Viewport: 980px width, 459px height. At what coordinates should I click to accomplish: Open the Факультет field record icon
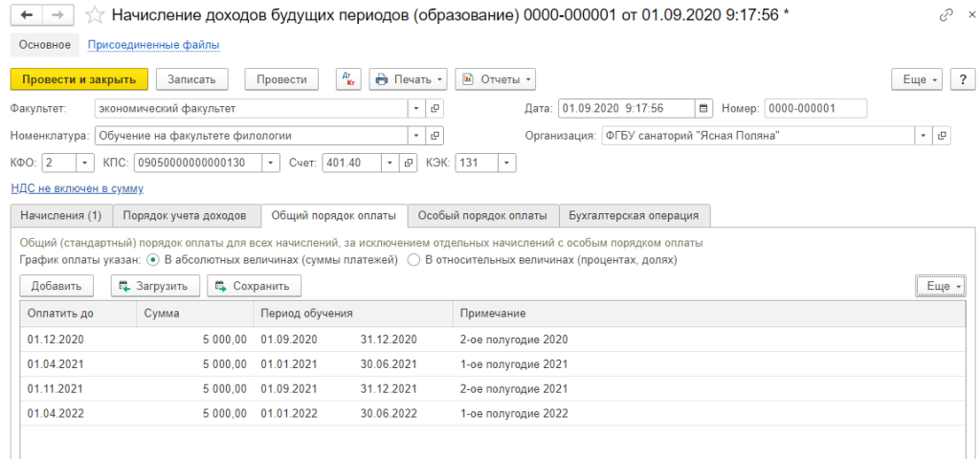[434, 108]
